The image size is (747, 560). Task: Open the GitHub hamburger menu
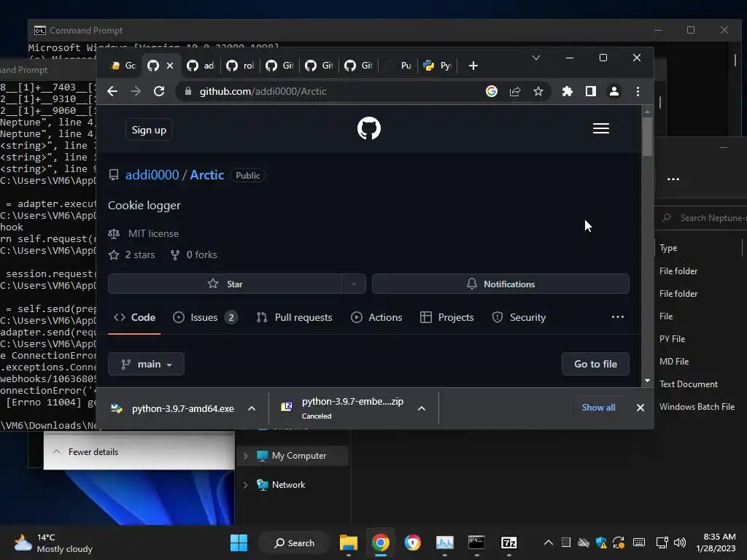click(601, 128)
